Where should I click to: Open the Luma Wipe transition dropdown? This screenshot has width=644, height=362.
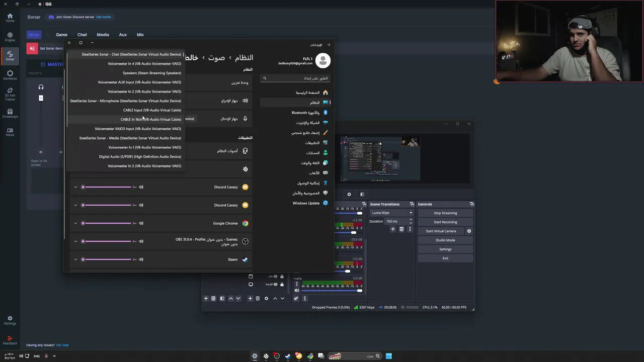tap(392, 213)
